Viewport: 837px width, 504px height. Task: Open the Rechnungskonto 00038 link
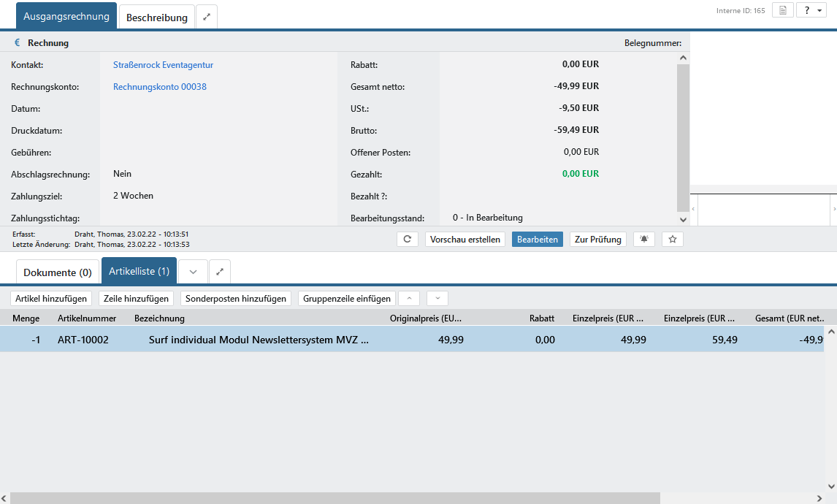click(x=160, y=87)
